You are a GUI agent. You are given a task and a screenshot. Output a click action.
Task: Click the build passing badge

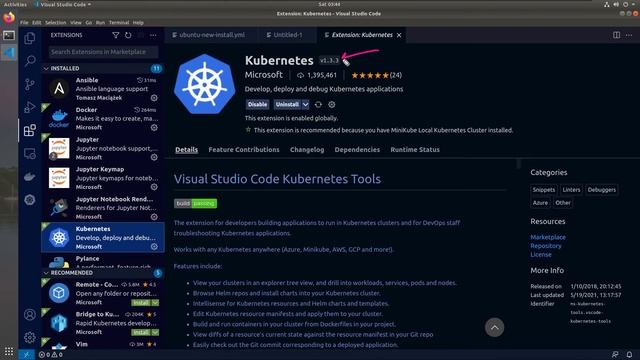196,203
